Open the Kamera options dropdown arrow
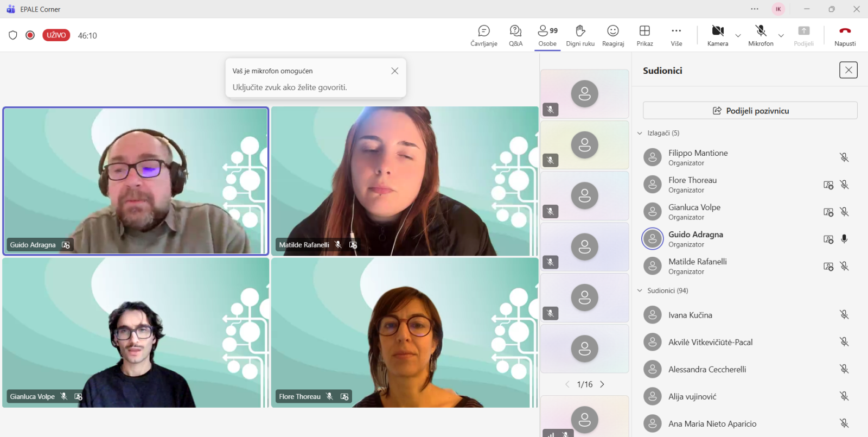868x437 pixels. coord(738,36)
